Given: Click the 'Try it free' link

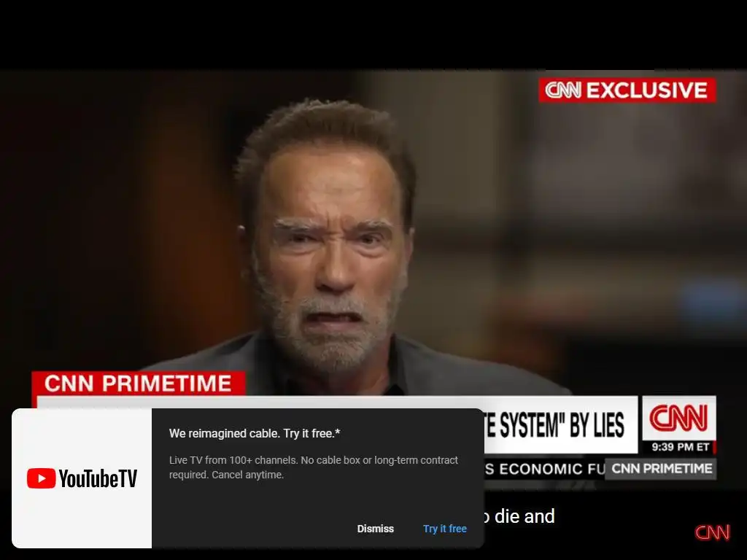Looking at the screenshot, I should (444, 529).
